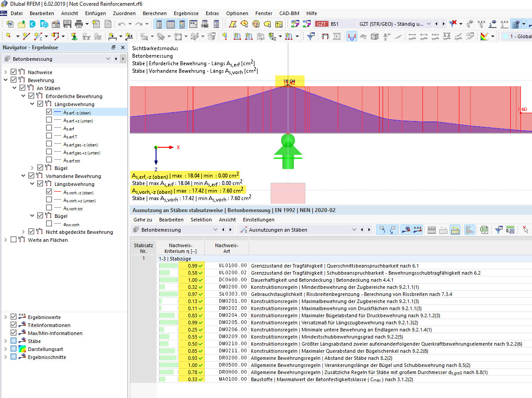Open the console window icon
The image size is (532, 398).
(x=194, y=24)
